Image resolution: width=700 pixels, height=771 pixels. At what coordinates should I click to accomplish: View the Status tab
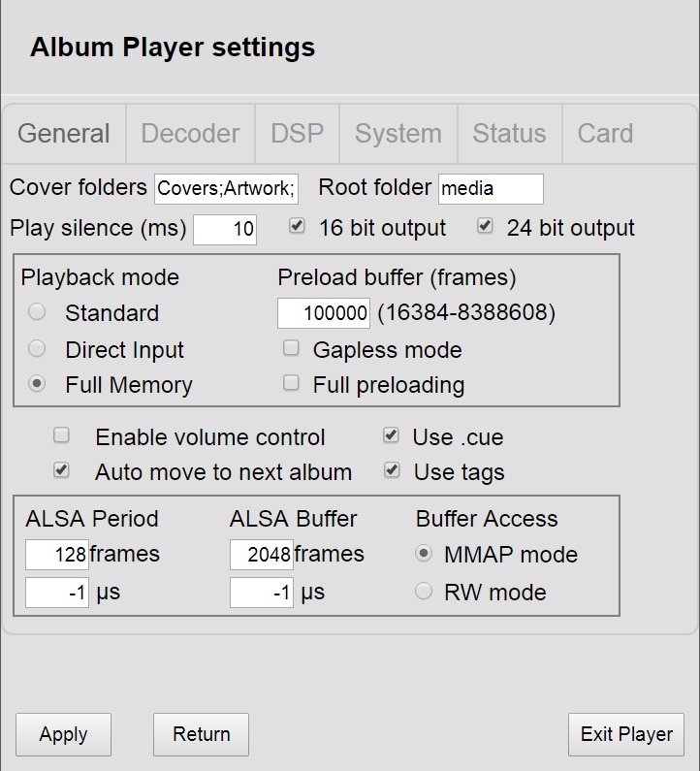coord(509,133)
